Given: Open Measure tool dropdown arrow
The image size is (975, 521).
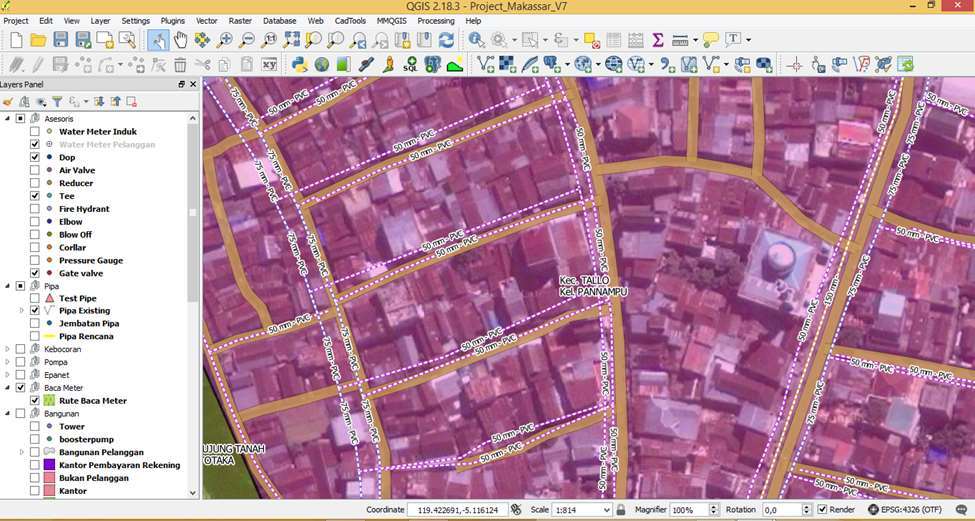Looking at the screenshot, I should point(695,40).
